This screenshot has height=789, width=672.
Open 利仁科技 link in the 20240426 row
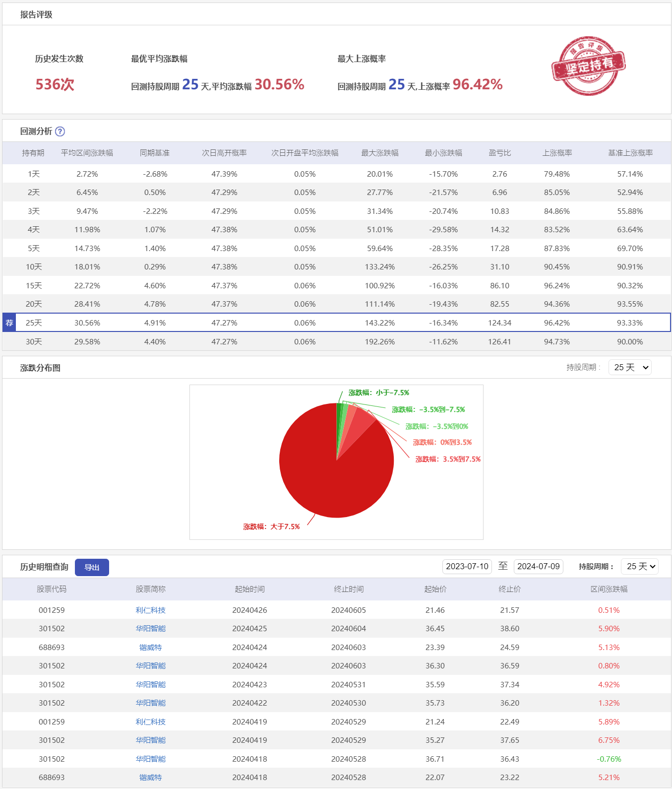[x=151, y=610]
